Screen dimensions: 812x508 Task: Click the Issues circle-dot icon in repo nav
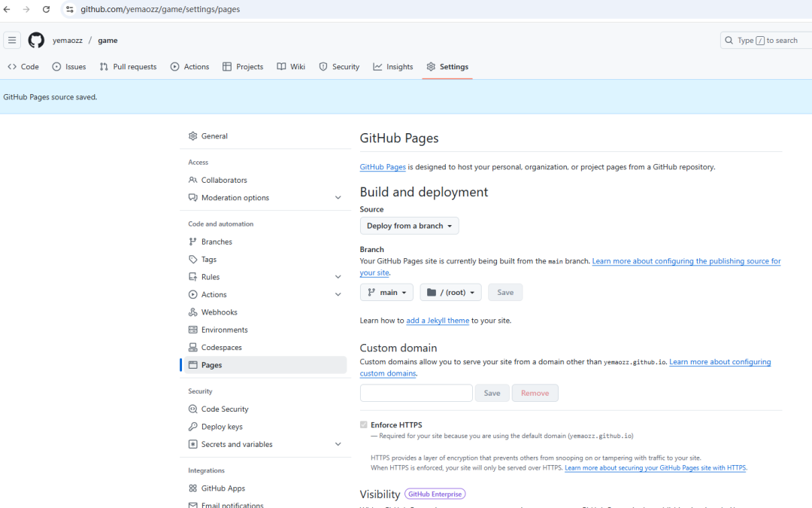click(56, 67)
